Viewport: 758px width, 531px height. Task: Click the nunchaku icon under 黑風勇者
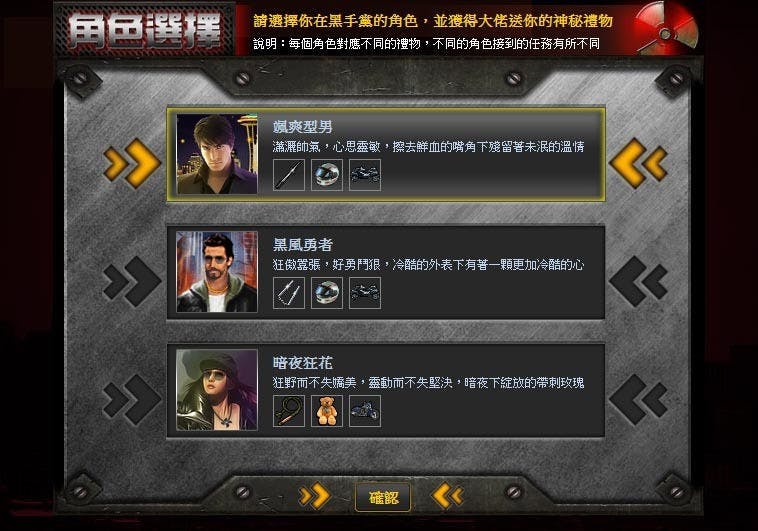(x=289, y=293)
